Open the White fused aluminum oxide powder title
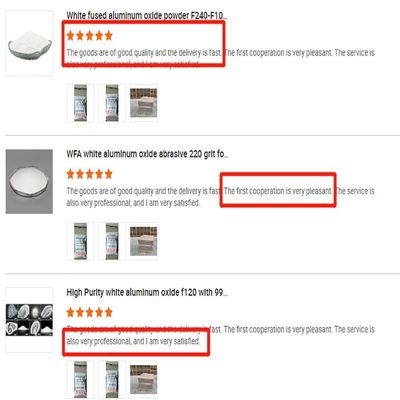 pyautogui.click(x=147, y=16)
